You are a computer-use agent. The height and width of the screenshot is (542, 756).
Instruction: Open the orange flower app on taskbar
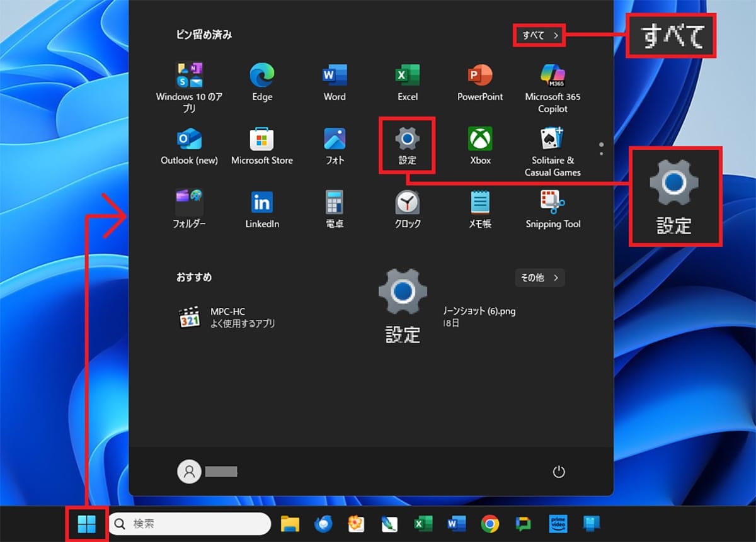[x=357, y=524]
